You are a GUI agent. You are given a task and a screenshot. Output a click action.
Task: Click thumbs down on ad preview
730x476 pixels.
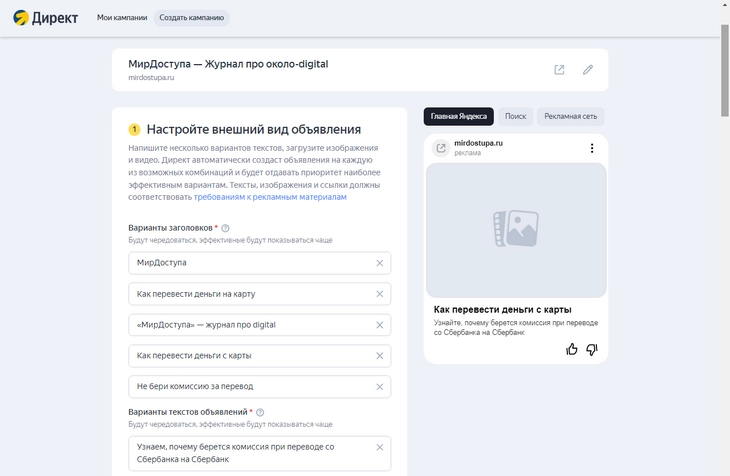[x=592, y=349]
